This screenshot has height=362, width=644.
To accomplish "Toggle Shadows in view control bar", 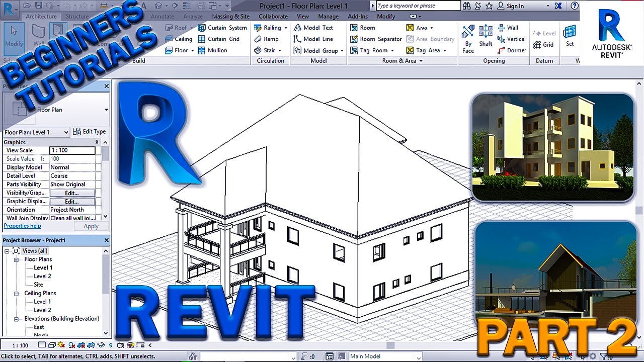I will (72, 345).
